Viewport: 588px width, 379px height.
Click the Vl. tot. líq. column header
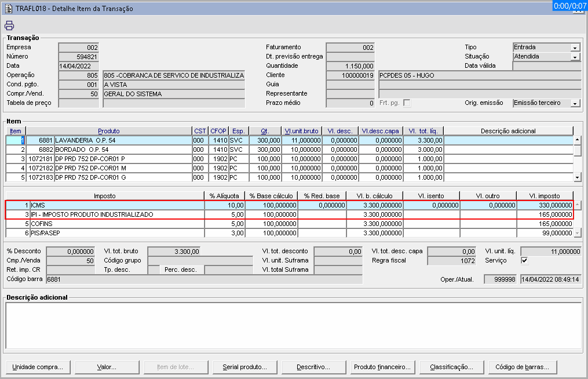pyautogui.click(x=423, y=131)
